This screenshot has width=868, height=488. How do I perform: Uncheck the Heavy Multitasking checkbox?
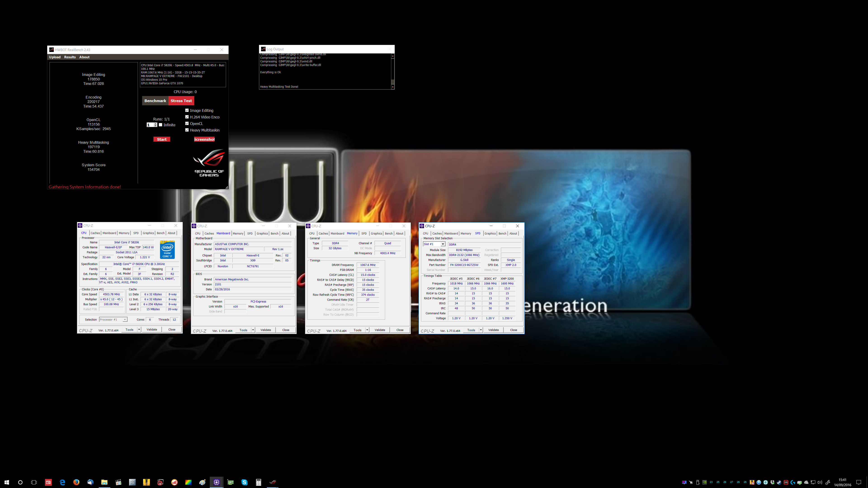pos(187,130)
